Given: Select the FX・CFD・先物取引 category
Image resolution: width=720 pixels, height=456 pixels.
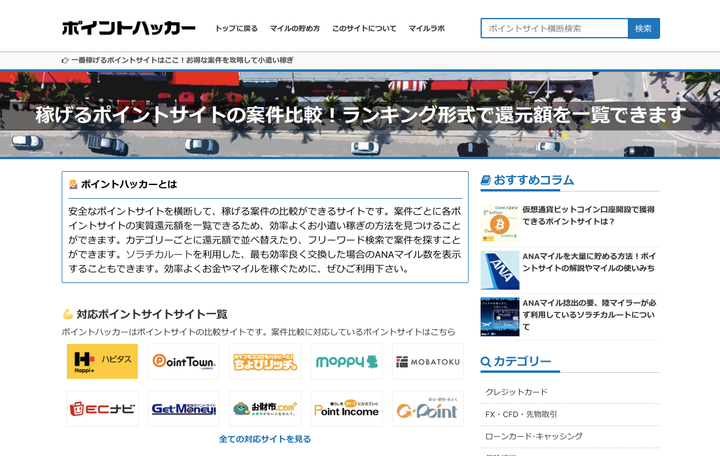Looking at the screenshot, I should [x=521, y=414].
